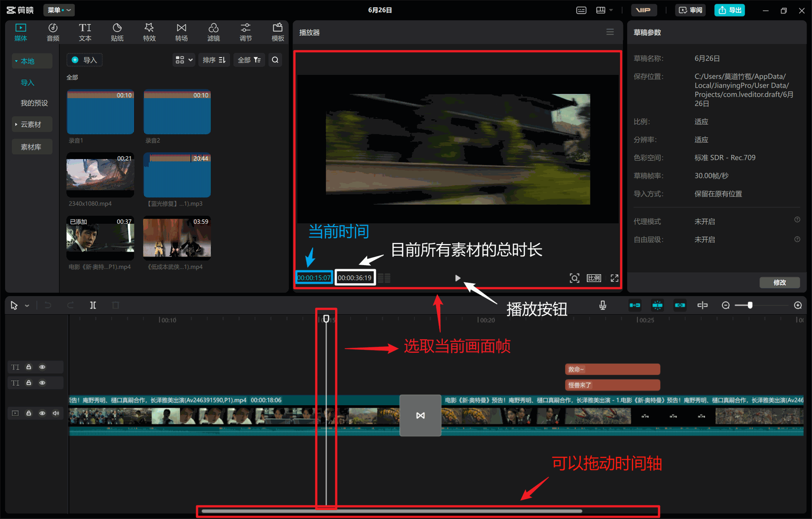The image size is (812, 519).
Task: Click the timeline zoom slider handle
Action: [750, 305]
